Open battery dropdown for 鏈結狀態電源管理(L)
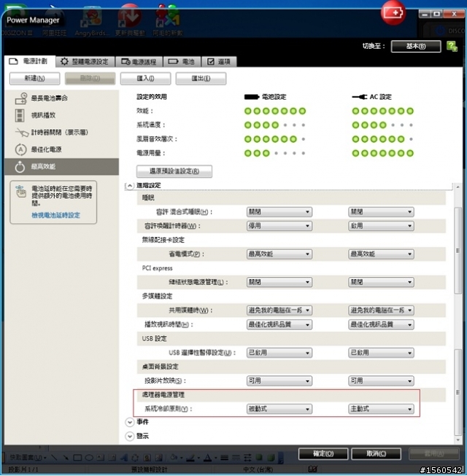 279,282
